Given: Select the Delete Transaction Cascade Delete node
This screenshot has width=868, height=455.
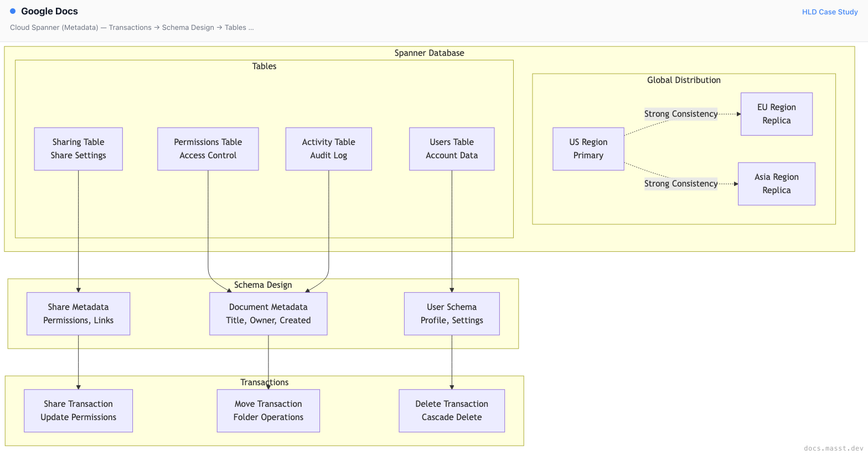Looking at the screenshot, I should (x=452, y=411).
